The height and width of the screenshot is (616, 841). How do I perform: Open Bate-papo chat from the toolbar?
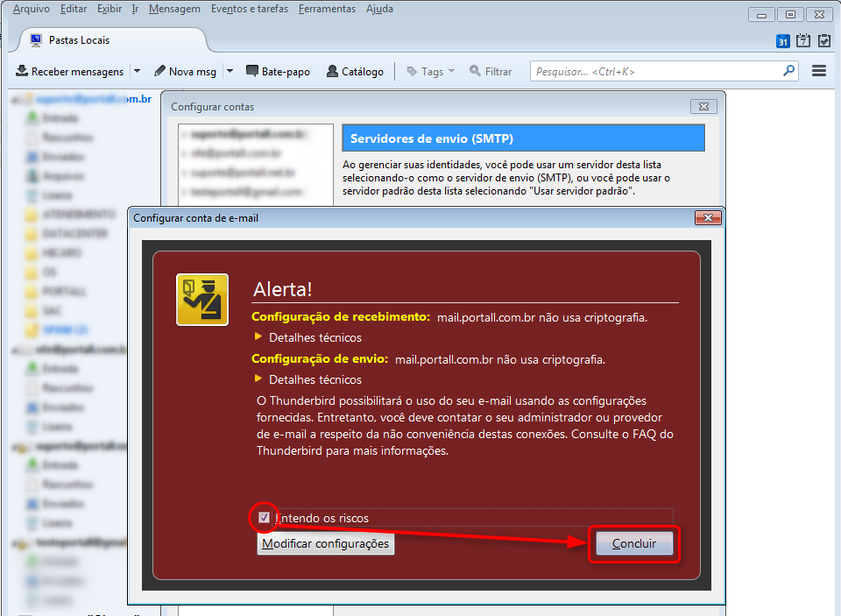[x=278, y=71]
